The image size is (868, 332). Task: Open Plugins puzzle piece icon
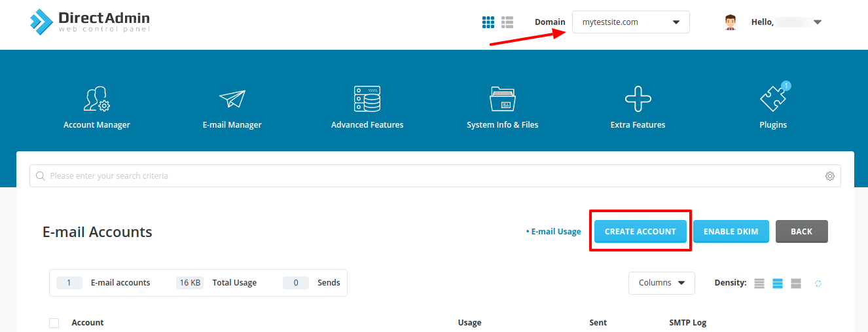[773, 99]
